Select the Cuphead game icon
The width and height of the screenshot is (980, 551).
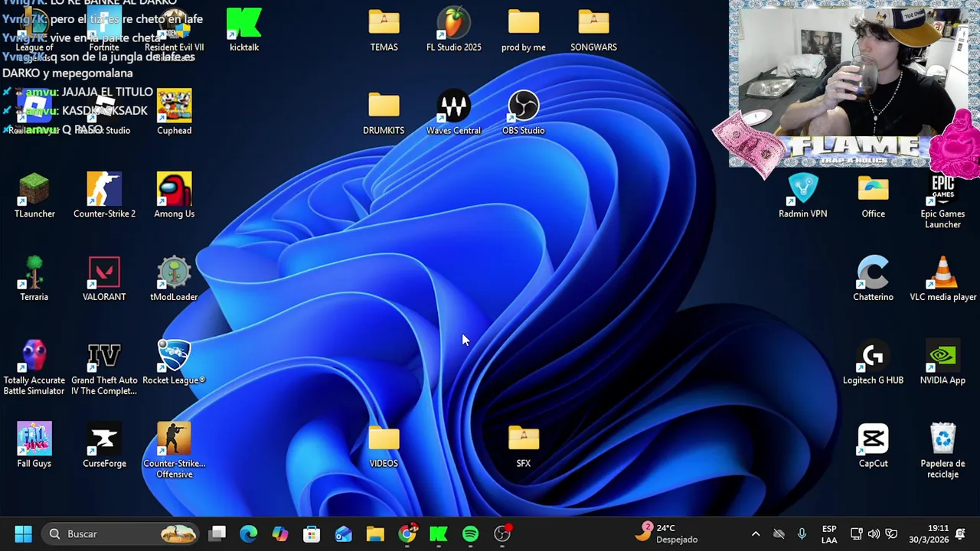(175, 113)
